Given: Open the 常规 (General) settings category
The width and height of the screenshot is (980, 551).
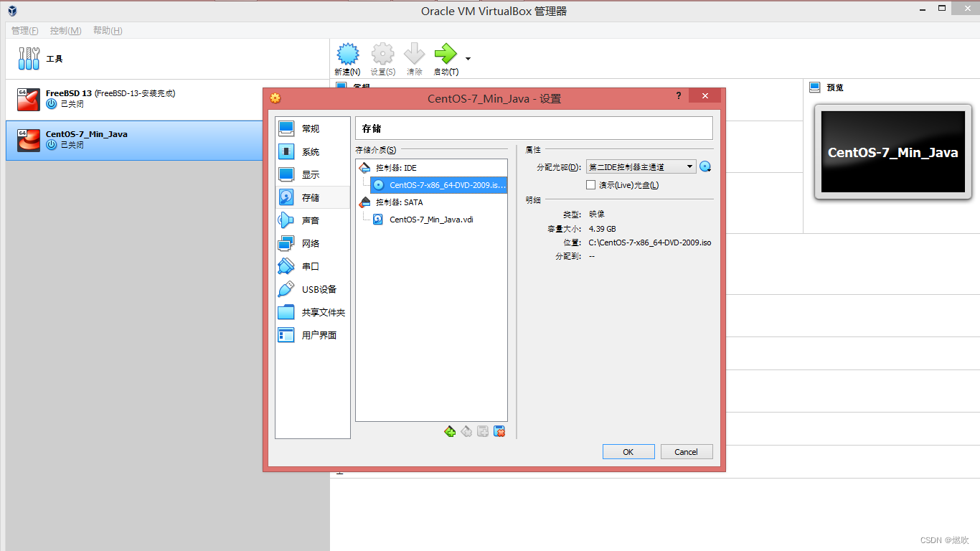Looking at the screenshot, I should tap(313, 128).
